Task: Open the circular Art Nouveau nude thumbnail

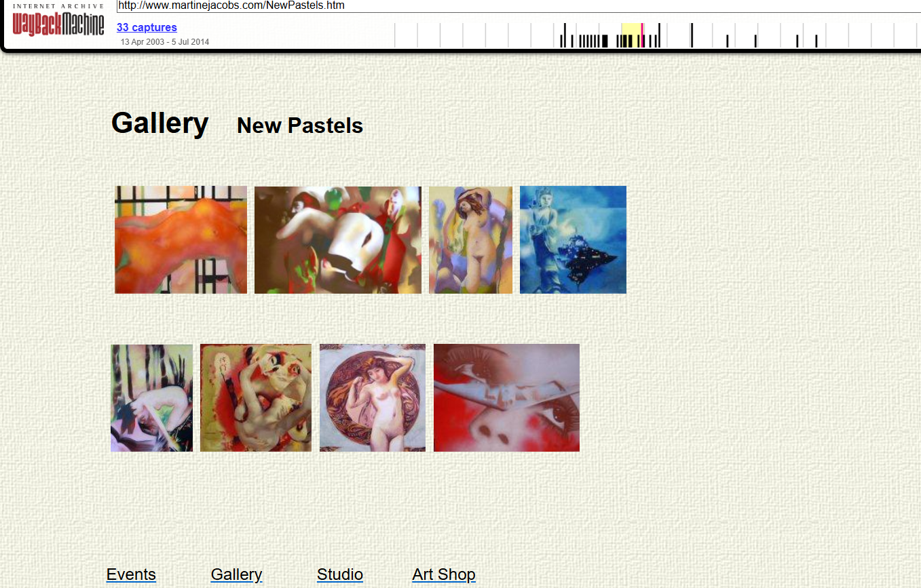Action: (373, 398)
